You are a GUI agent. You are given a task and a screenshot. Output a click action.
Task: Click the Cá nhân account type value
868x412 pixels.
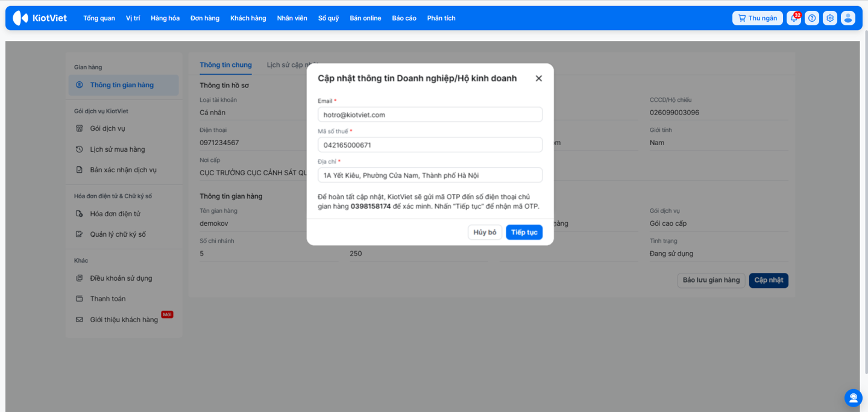coord(213,113)
